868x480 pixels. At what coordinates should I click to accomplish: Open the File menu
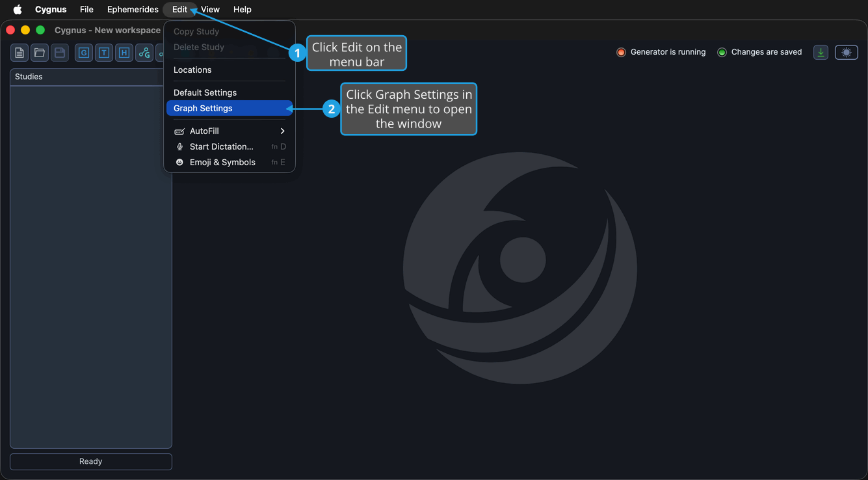tap(86, 9)
